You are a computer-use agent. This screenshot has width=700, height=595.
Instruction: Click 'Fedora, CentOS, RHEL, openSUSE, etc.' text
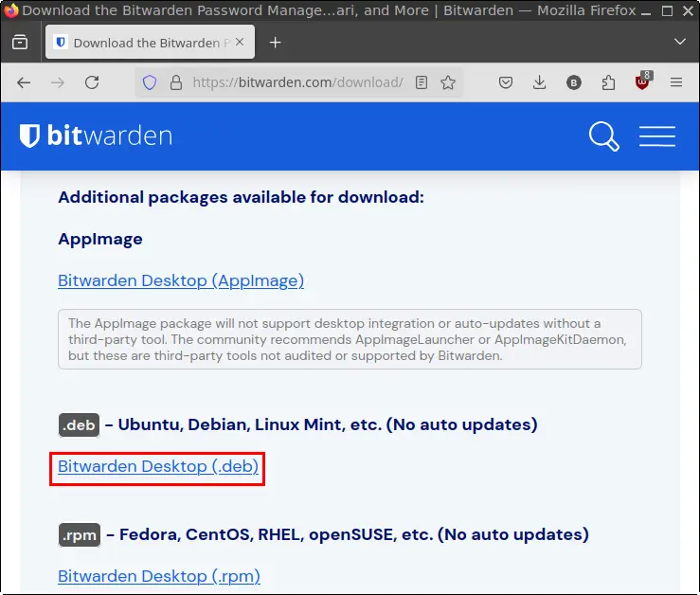coord(277,534)
